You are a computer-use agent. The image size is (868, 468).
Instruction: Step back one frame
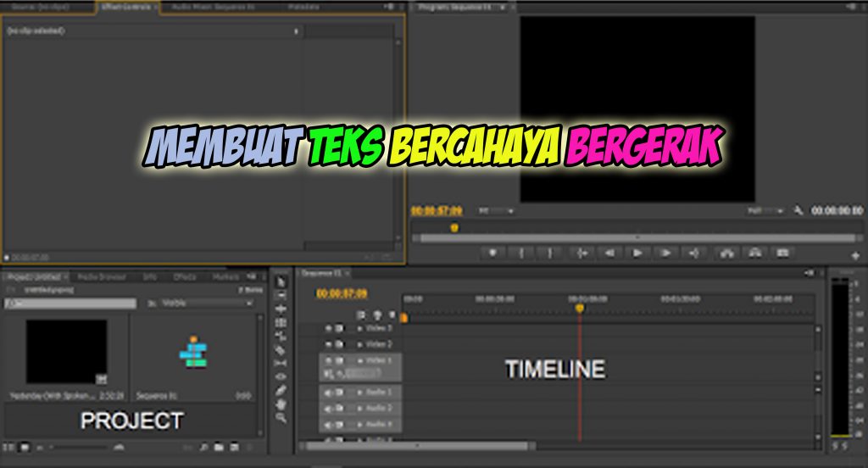coord(609,253)
